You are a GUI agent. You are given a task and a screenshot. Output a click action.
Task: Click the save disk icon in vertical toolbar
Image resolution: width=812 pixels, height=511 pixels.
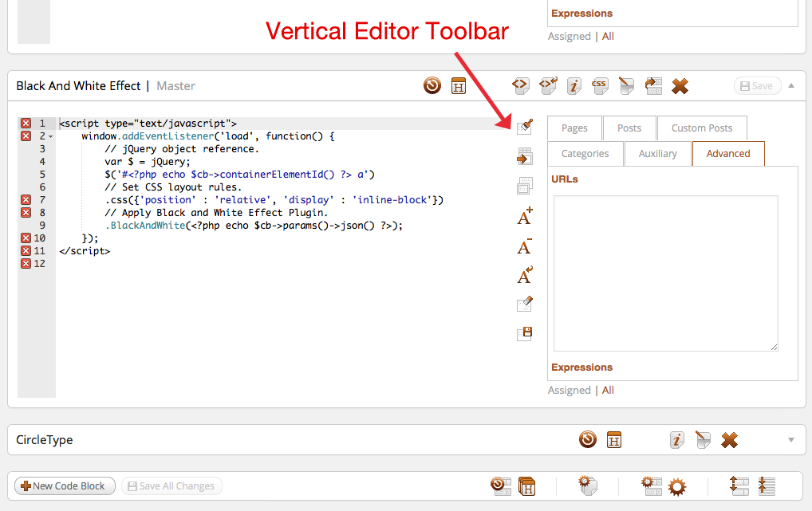tap(524, 332)
